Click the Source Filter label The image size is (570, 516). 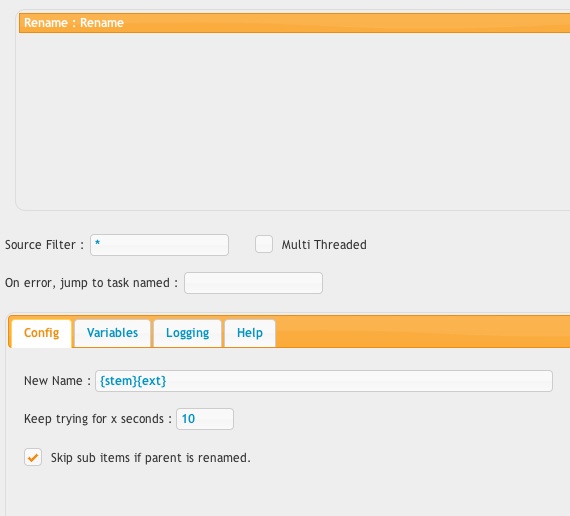pos(44,245)
